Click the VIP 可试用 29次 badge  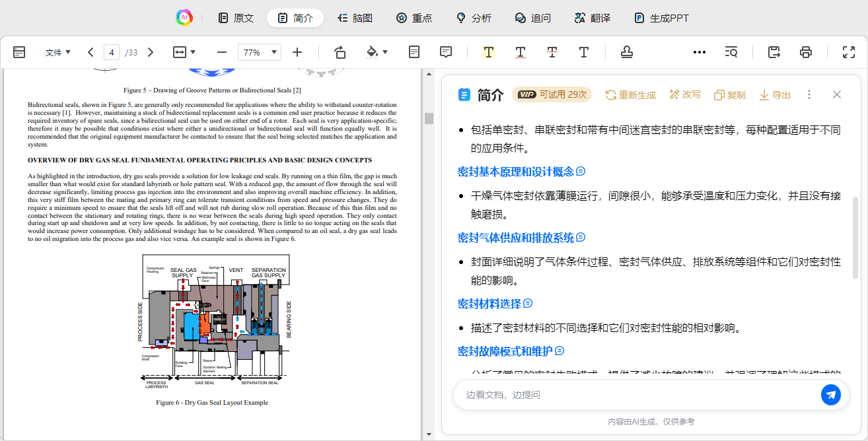tap(552, 94)
